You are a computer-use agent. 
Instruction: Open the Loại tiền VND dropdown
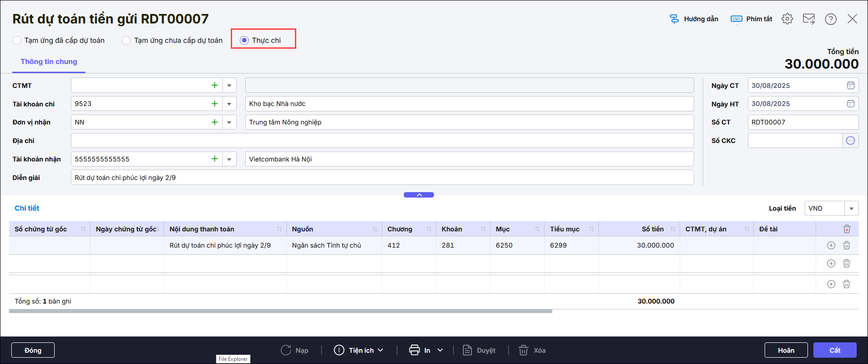click(x=851, y=208)
